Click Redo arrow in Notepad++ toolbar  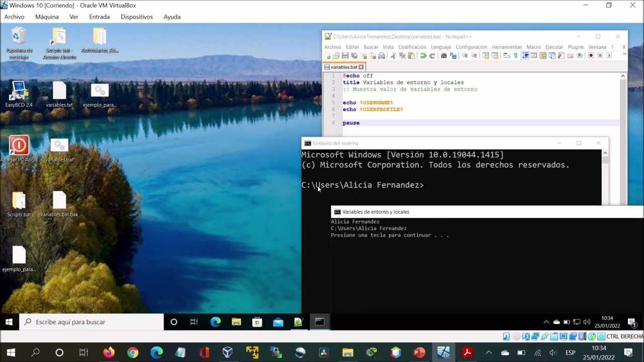[x=432, y=55]
